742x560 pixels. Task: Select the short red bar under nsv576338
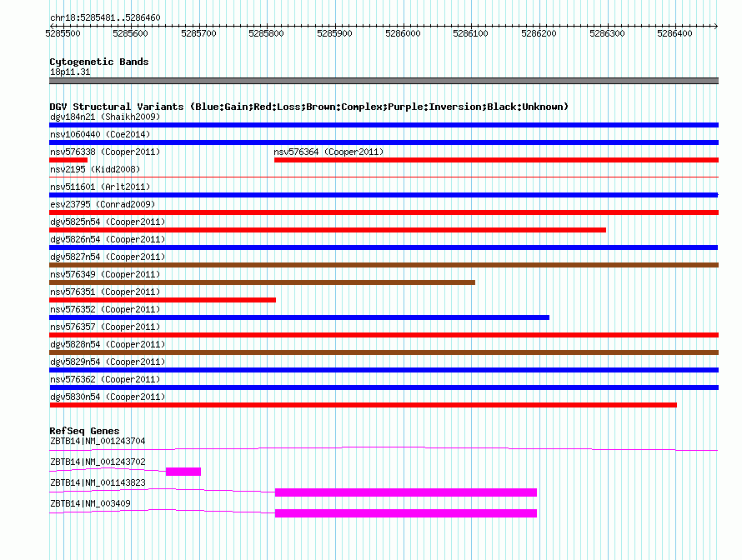coord(68,160)
